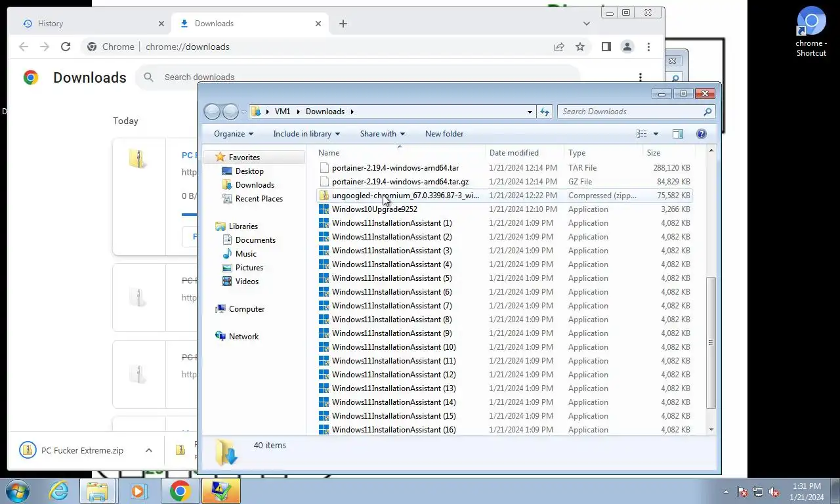This screenshot has width=840, height=504.
Task: Click the Explorer forward navigation button
Action: point(230,112)
